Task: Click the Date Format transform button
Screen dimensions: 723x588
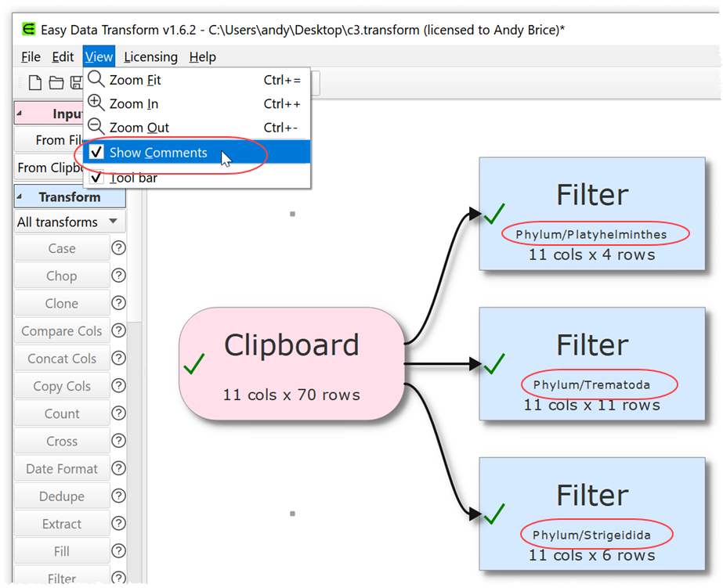Action: click(x=62, y=469)
